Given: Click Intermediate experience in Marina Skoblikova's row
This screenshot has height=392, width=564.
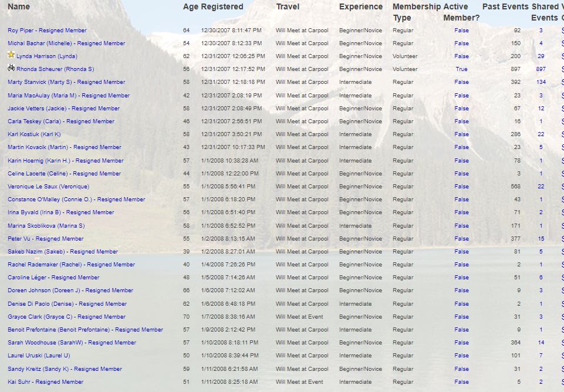Looking at the screenshot, I should click(356, 226).
